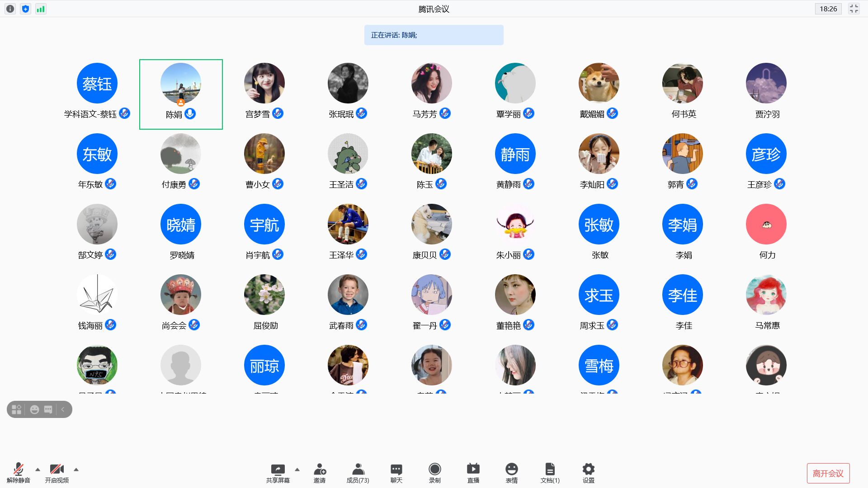Open share screen options arrow beside 共享屏幕
Screen dimensions: 868x488
pos(297,469)
